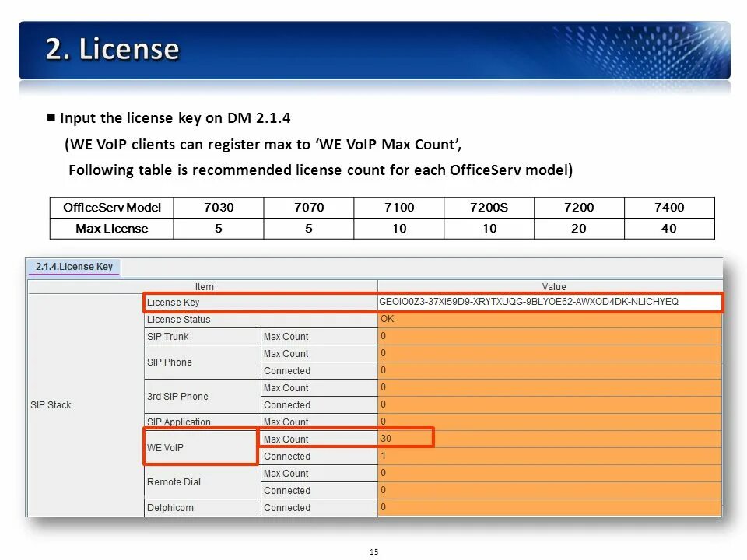Click the 7400 model table cell
The height and width of the screenshot is (560, 747).
(669, 208)
